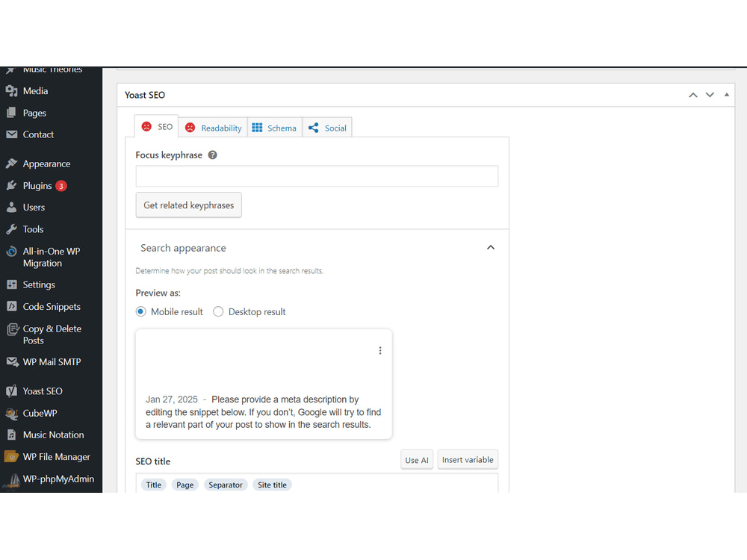This screenshot has width=747, height=560.
Task: Switch to the SEO tab
Action: tap(157, 127)
